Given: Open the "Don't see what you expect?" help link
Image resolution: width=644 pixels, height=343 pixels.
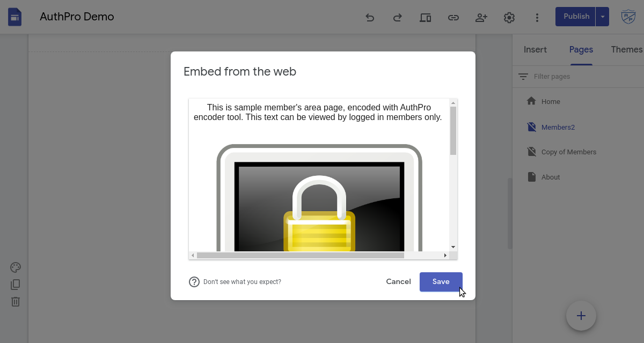Looking at the screenshot, I should pyautogui.click(x=242, y=282).
